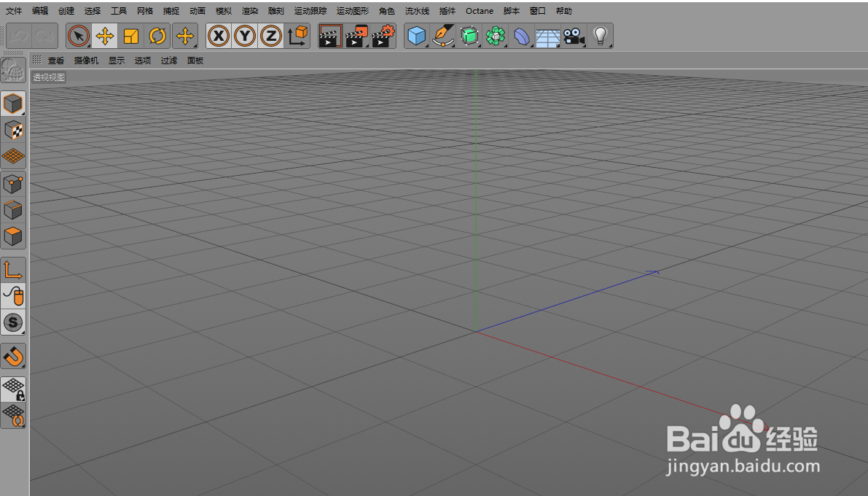Open the 窗口 menu
The height and width of the screenshot is (496, 868).
tap(538, 11)
